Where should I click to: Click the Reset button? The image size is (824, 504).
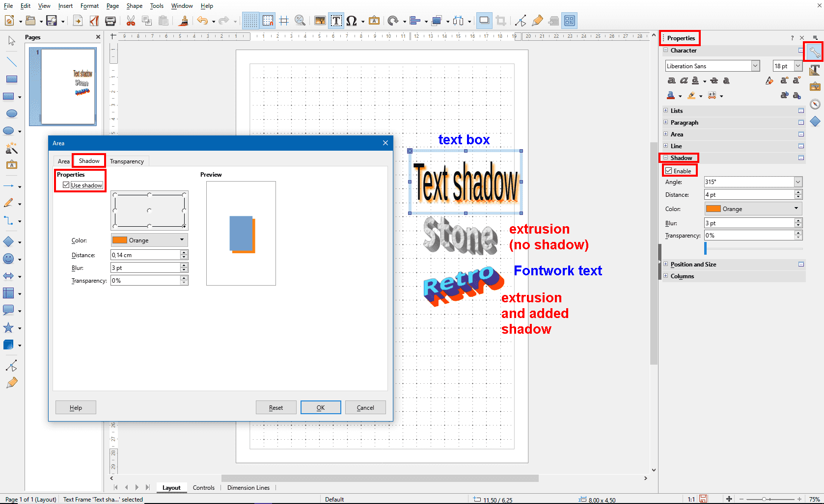coord(276,408)
